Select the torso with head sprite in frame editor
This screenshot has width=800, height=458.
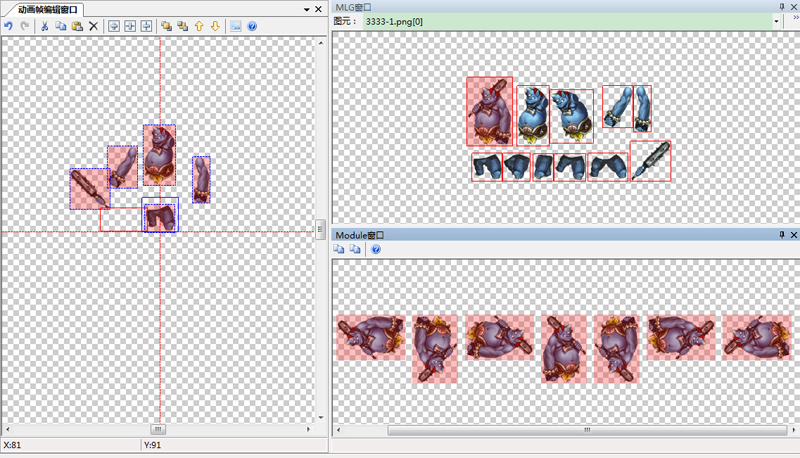[x=159, y=155]
